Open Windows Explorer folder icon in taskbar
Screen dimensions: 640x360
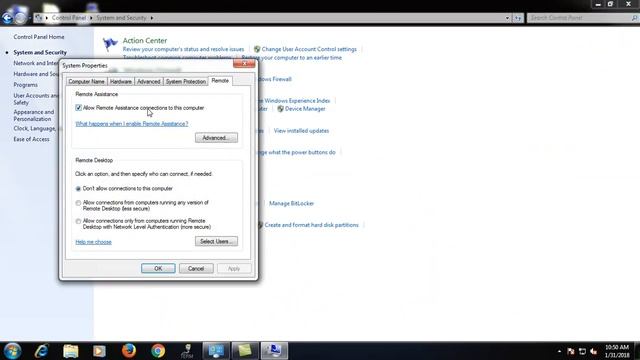pyautogui.click(x=71, y=351)
